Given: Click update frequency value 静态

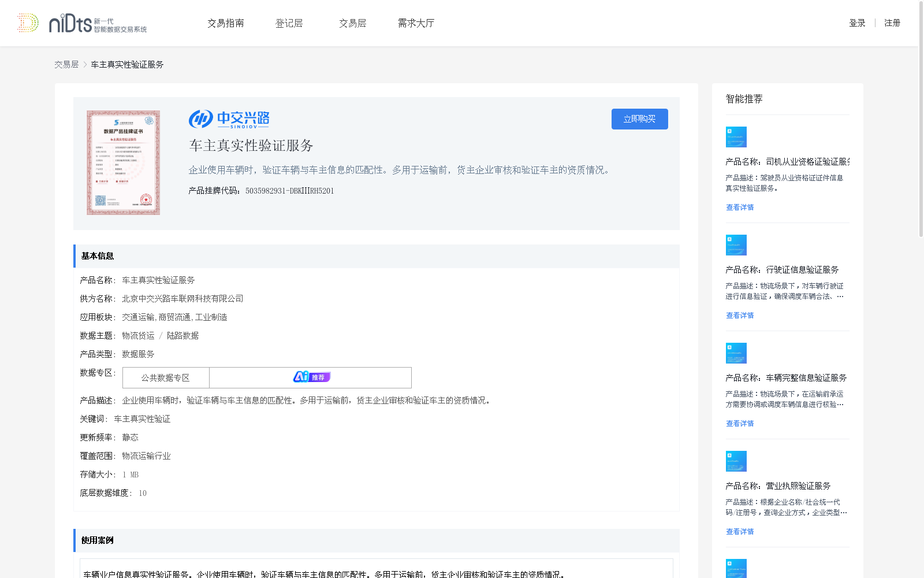Looking at the screenshot, I should 130,438.
